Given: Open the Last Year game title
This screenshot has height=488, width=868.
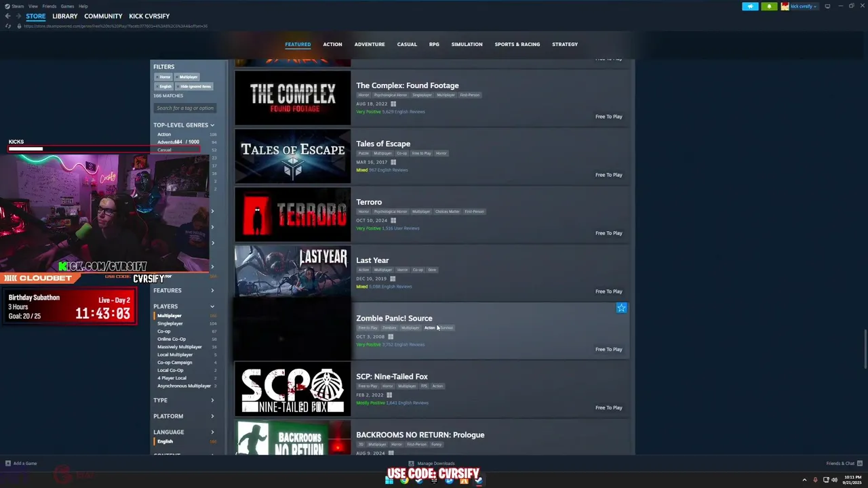Looking at the screenshot, I should pos(372,260).
